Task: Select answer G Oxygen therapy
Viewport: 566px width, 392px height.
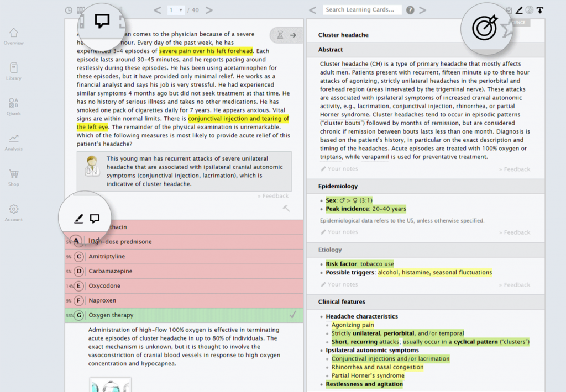Action: coord(184,315)
